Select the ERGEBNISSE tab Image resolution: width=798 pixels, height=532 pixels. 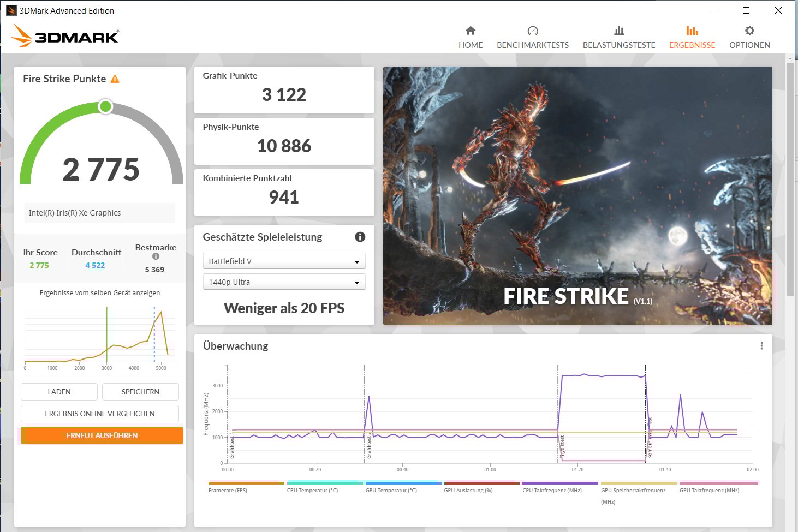coord(692,38)
